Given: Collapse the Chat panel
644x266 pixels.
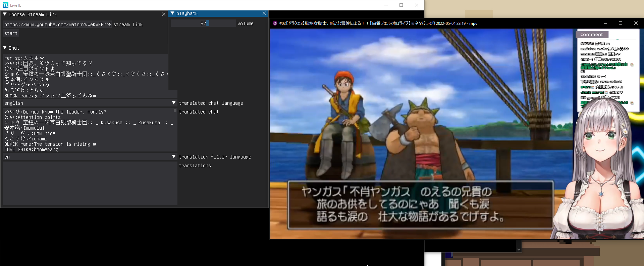Looking at the screenshot, I should tap(5, 48).
